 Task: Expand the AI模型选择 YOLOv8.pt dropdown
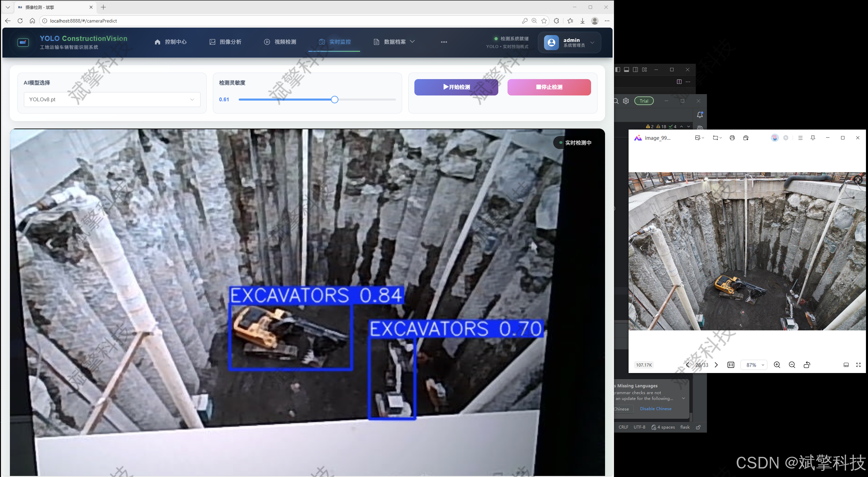pos(112,100)
